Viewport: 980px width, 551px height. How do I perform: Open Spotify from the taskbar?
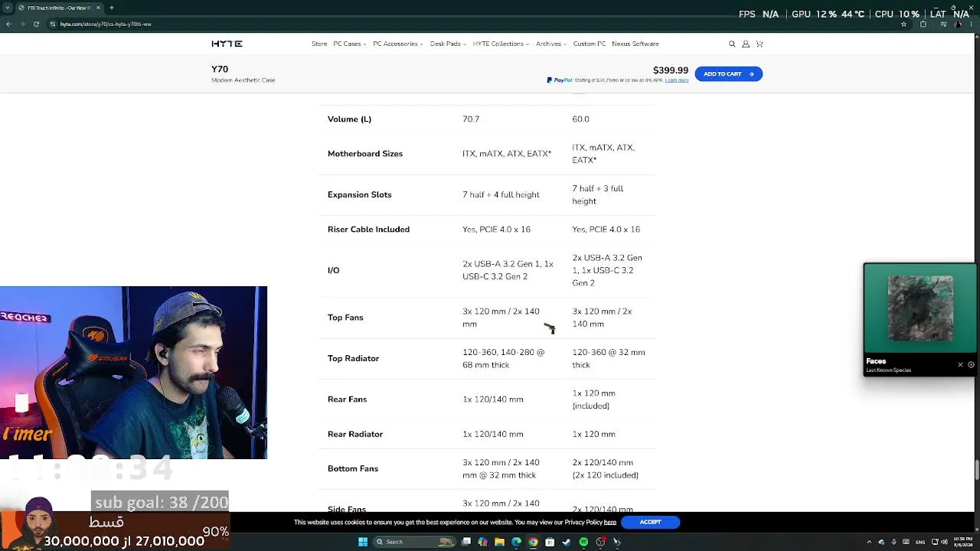click(583, 543)
